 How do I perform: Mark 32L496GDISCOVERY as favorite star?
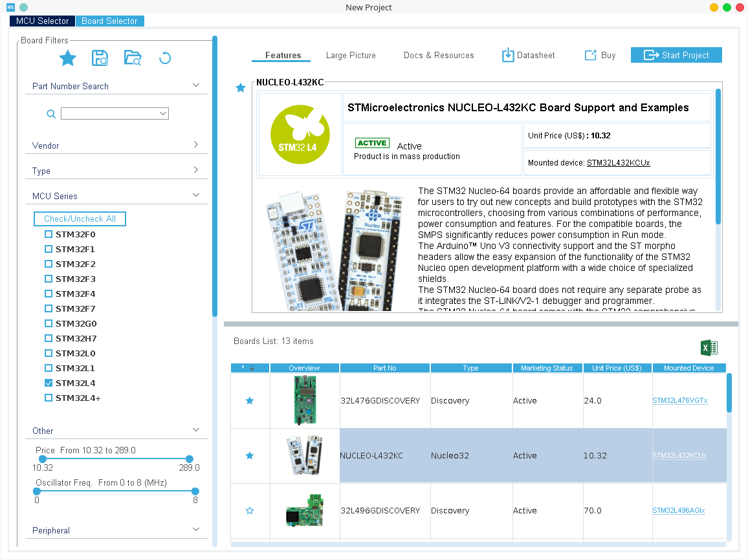tap(250, 511)
